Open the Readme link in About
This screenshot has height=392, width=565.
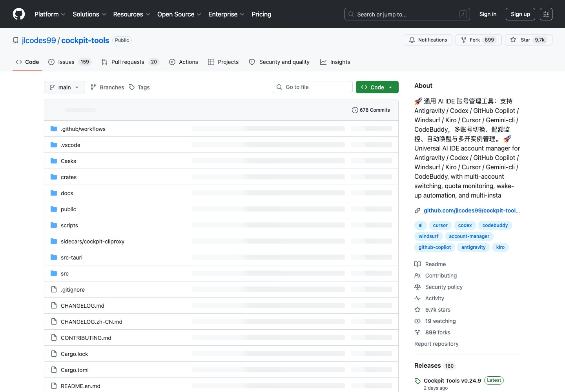click(430, 264)
